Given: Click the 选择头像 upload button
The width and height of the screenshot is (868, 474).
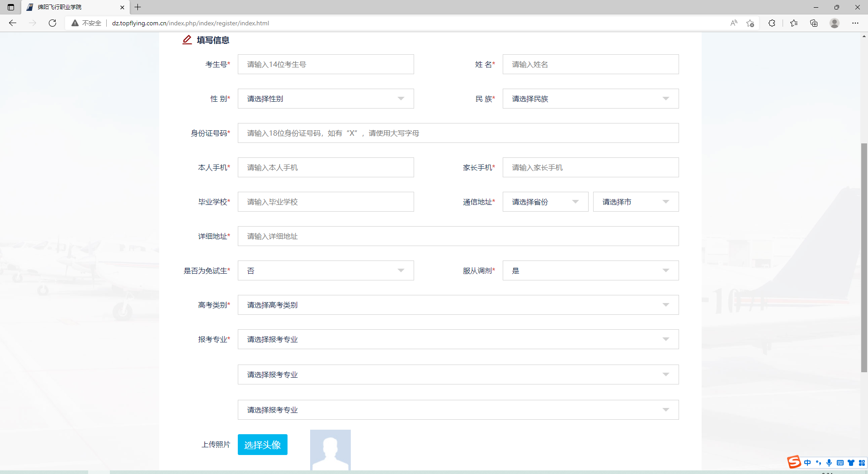Looking at the screenshot, I should point(262,445).
